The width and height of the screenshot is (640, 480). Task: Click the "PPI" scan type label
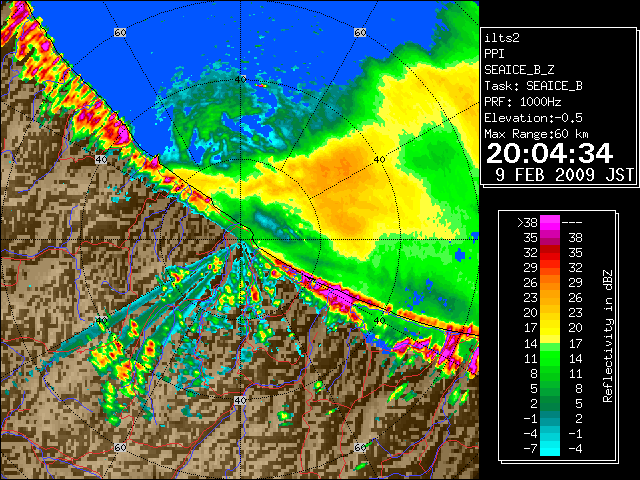pyautogui.click(x=494, y=54)
